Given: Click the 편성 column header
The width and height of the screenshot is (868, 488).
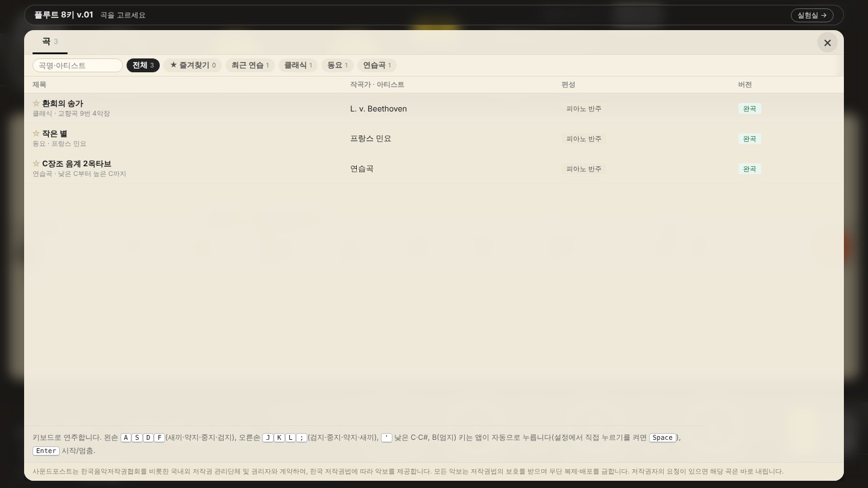Looking at the screenshot, I should pyautogui.click(x=568, y=85).
